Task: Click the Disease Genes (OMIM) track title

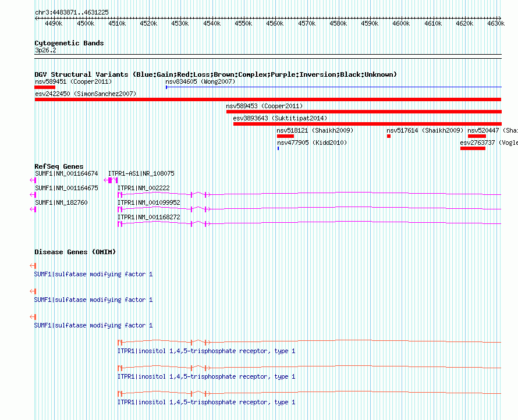Action: 75,252
